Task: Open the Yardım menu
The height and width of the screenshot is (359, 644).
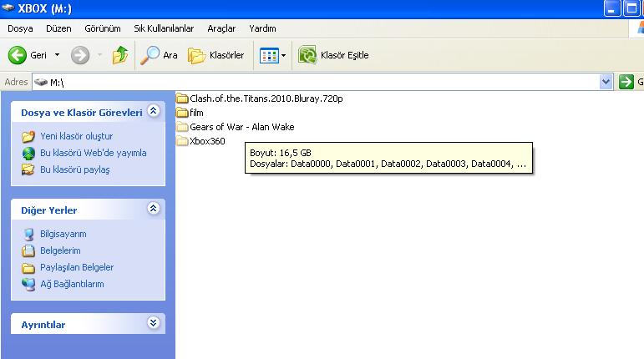Action: coord(262,28)
